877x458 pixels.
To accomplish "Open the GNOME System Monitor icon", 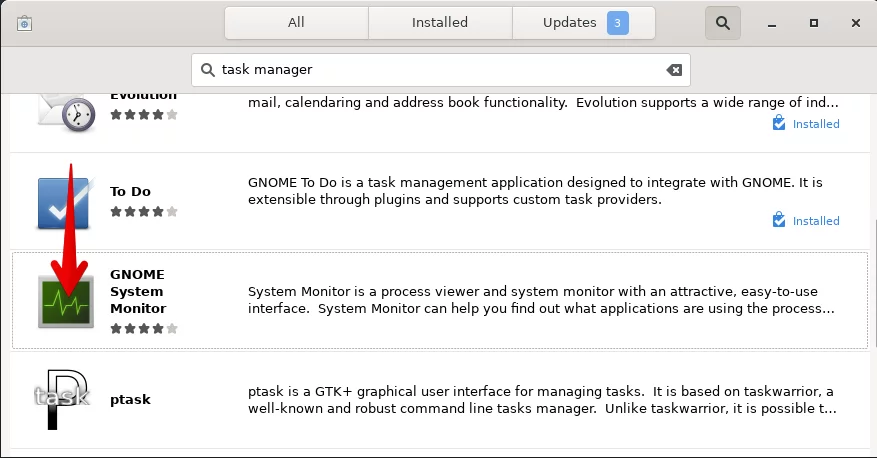I will coord(65,301).
